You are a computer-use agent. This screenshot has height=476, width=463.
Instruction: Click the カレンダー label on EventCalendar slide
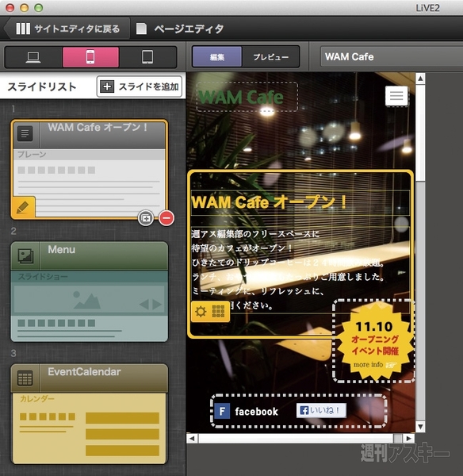(x=37, y=398)
